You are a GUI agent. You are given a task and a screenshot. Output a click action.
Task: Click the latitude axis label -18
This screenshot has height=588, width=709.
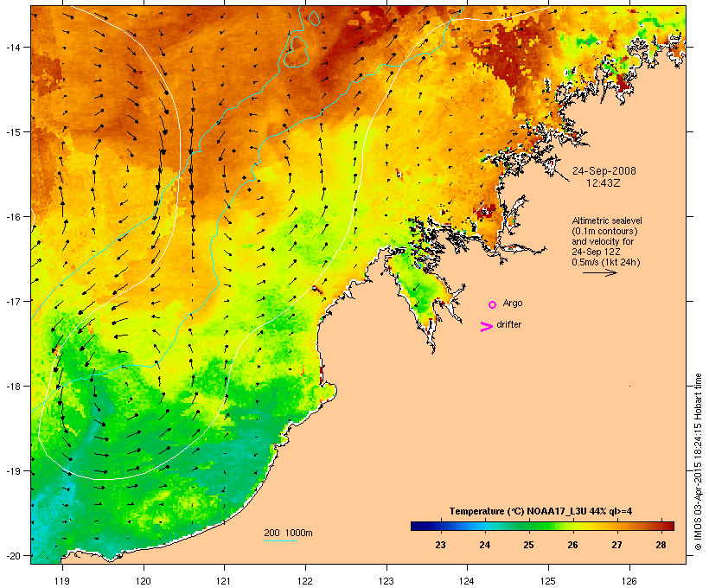click(12, 387)
